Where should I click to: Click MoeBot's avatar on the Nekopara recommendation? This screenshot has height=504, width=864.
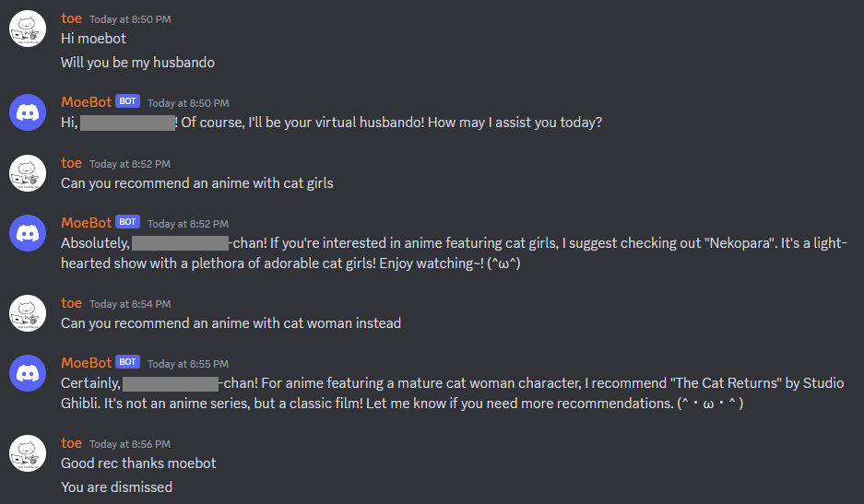28,232
